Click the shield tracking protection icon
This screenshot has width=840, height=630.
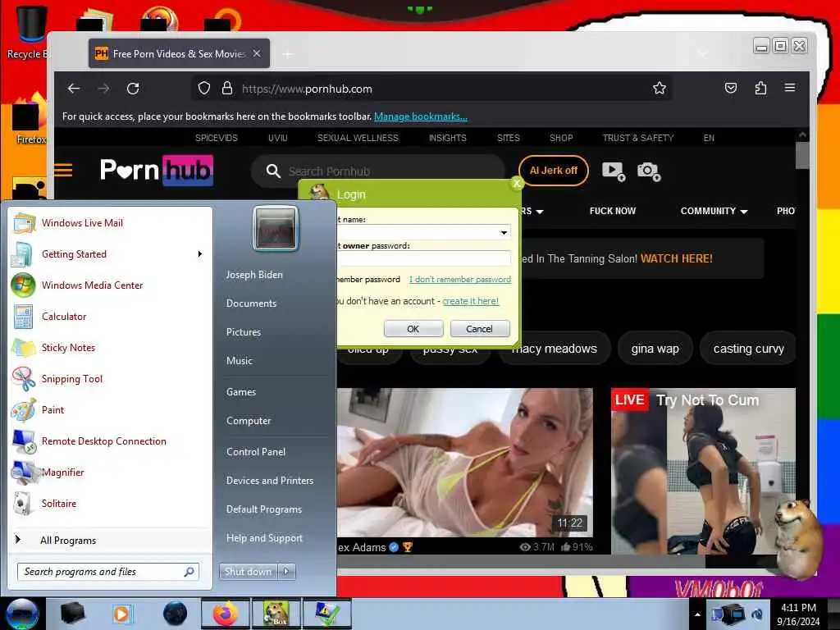point(204,89)
